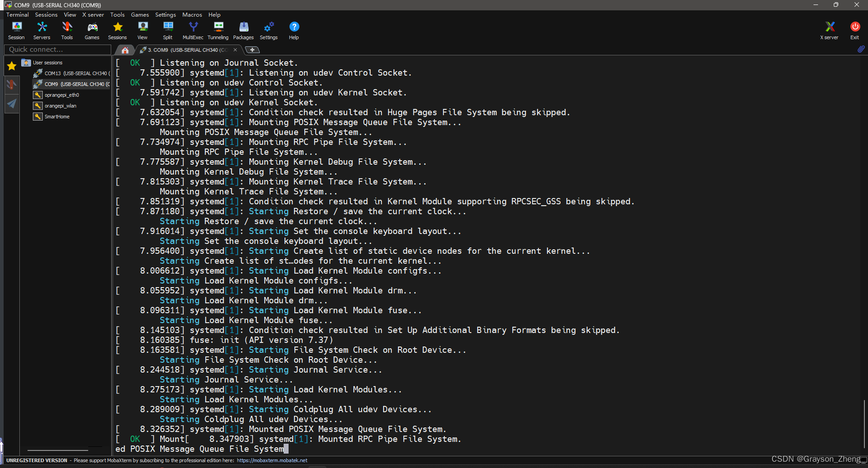Select the Swiss-knife Tools sidebar tab

point(12,84)
